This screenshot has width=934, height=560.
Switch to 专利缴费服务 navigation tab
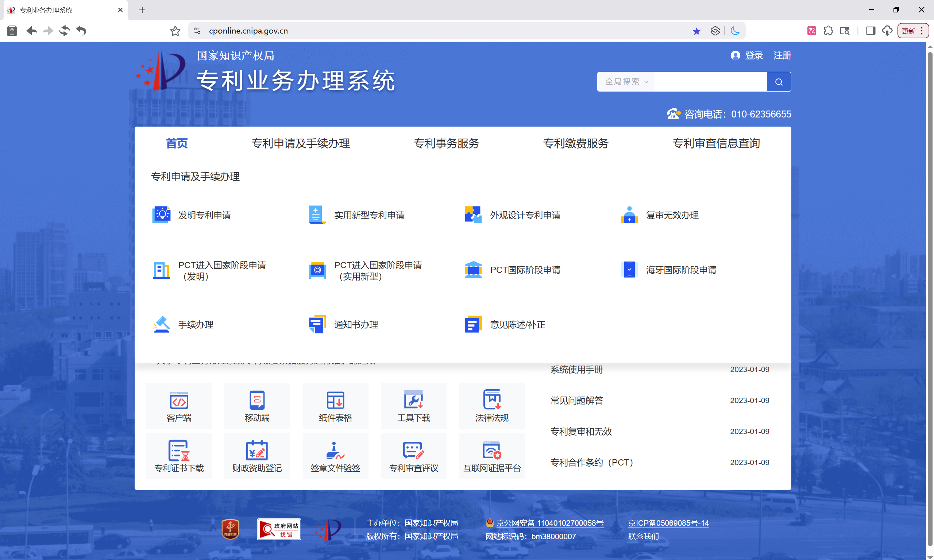575,143
